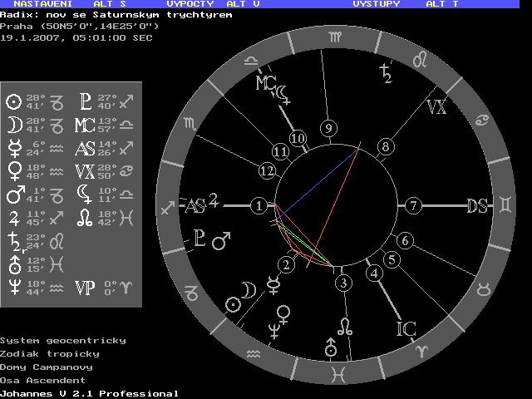This screenshot has height=399, width=532.
Task: Select the Pluto glyph in the chart
Action: pyautogui.click(x=199, y=239)
